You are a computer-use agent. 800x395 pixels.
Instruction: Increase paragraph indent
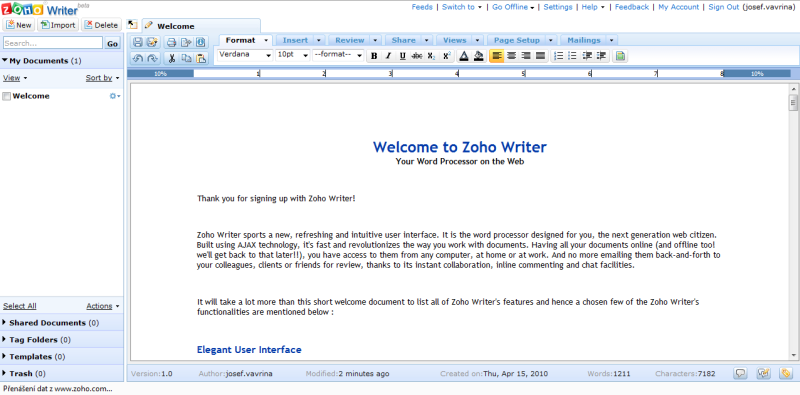pos(601,56)
